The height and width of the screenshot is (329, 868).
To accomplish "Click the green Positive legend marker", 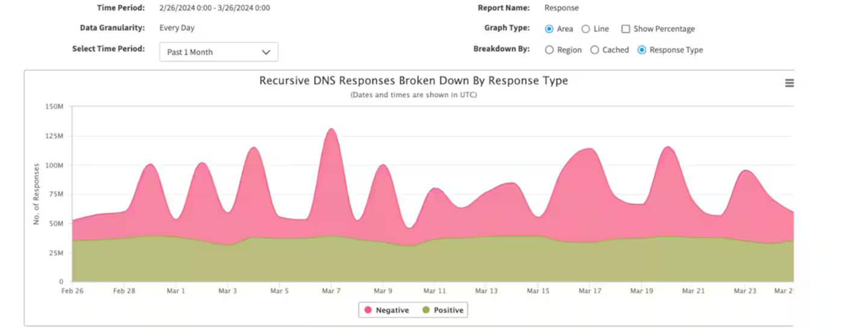I will point(426,310).
